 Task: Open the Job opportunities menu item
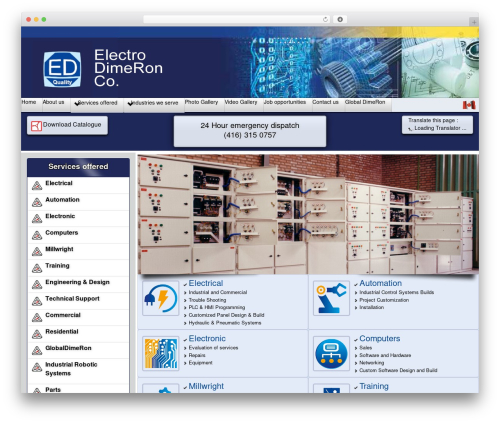point(285,102)
